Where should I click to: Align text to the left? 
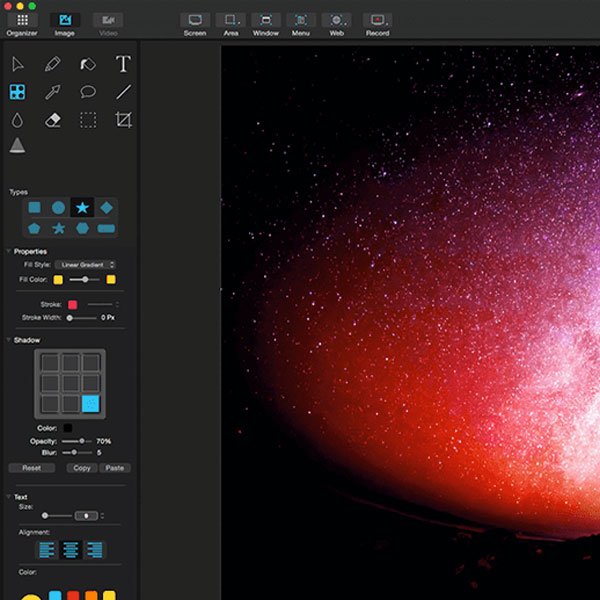(47, 550)
